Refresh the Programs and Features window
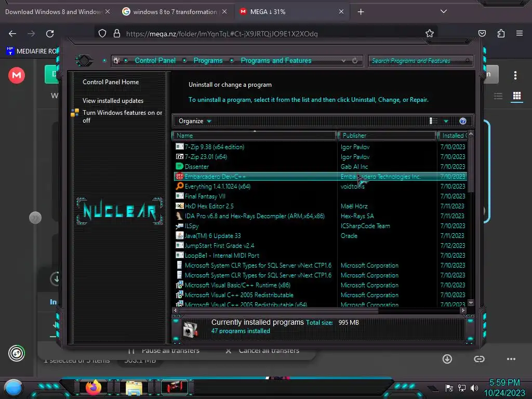The image size is (532, 399). 355,61
